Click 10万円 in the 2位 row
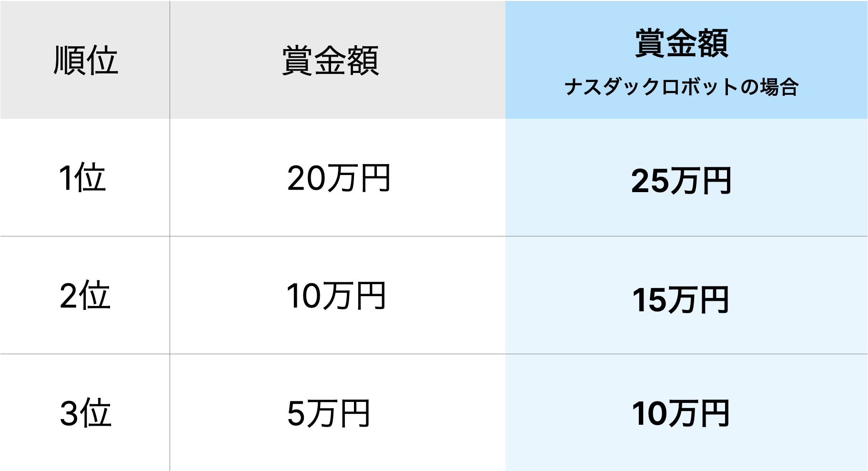This screenshot has height=471, width=868. [335, 296]
